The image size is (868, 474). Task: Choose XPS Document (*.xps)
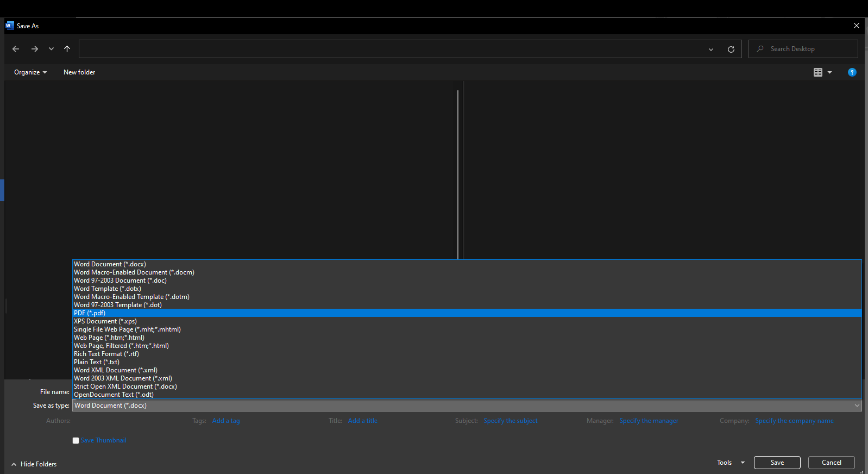coord(467,321)
